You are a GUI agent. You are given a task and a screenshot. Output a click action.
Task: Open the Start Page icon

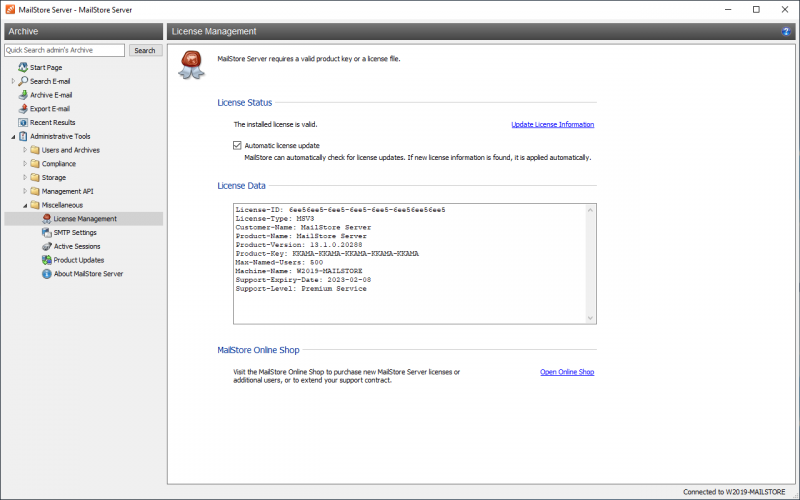click(22, 67)
